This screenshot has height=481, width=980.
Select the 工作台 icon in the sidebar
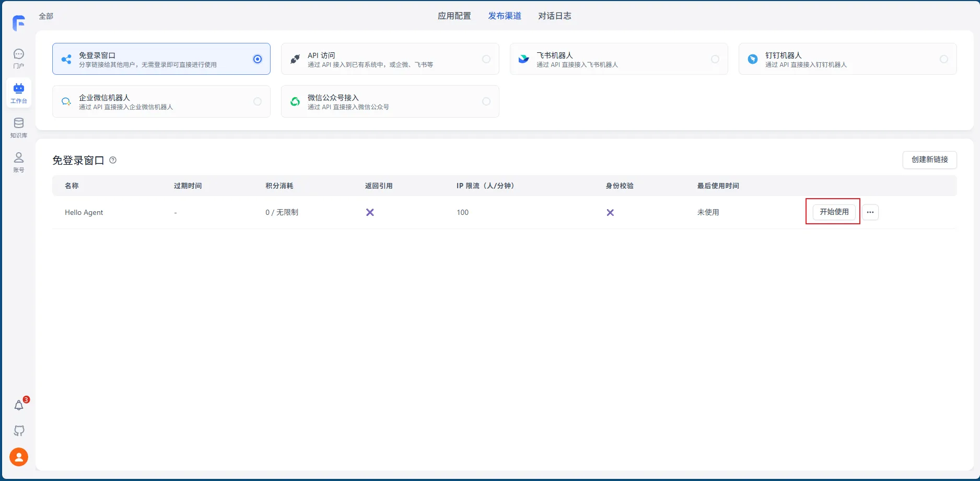pyautogui.click(x=19, y=93)
